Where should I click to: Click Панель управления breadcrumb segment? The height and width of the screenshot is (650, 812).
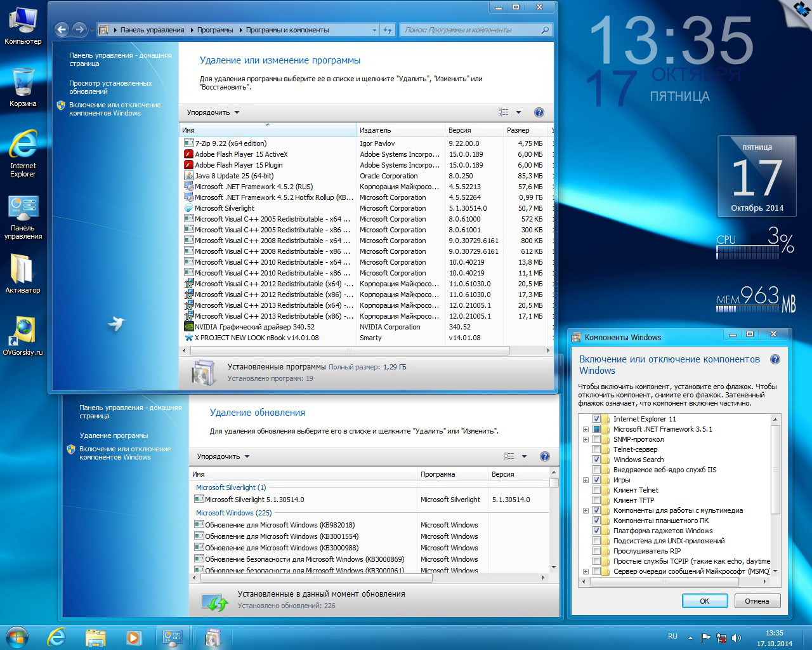pyautogui.click(x=152, y=30)
